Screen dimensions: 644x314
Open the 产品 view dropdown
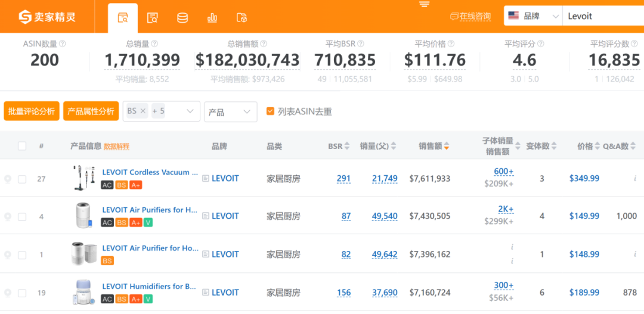pos(231,111)
